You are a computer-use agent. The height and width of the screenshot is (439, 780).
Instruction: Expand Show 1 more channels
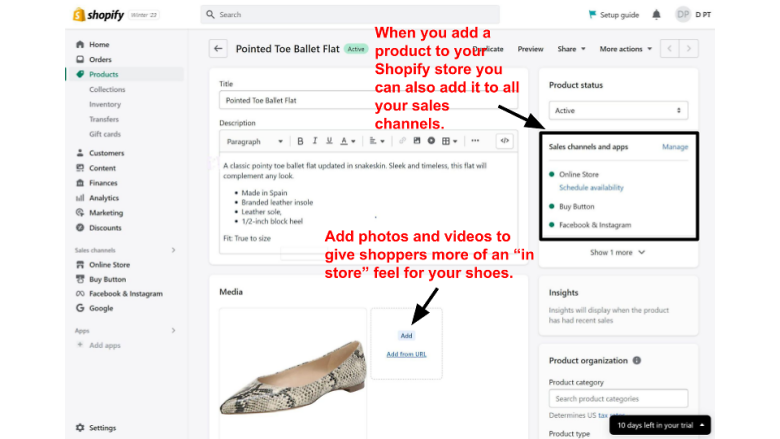pos(617,253)
